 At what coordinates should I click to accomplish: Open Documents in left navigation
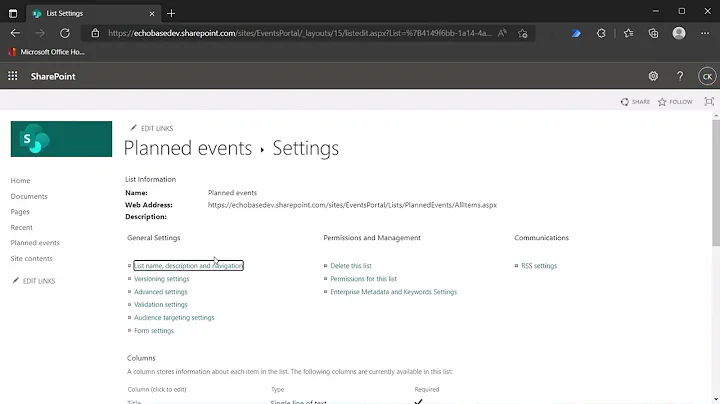coord(29,196)
